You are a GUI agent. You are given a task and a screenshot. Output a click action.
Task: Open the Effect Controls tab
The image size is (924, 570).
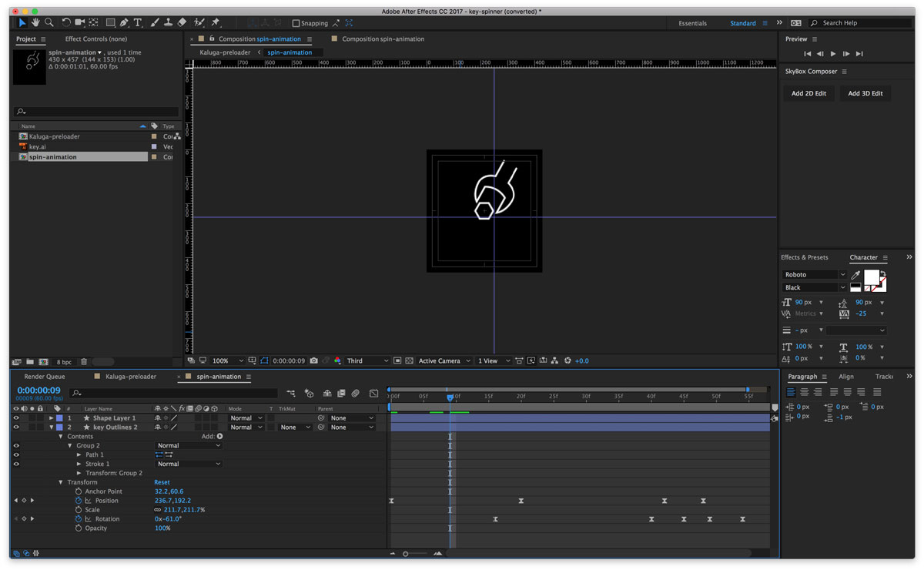tap(95, 39)
